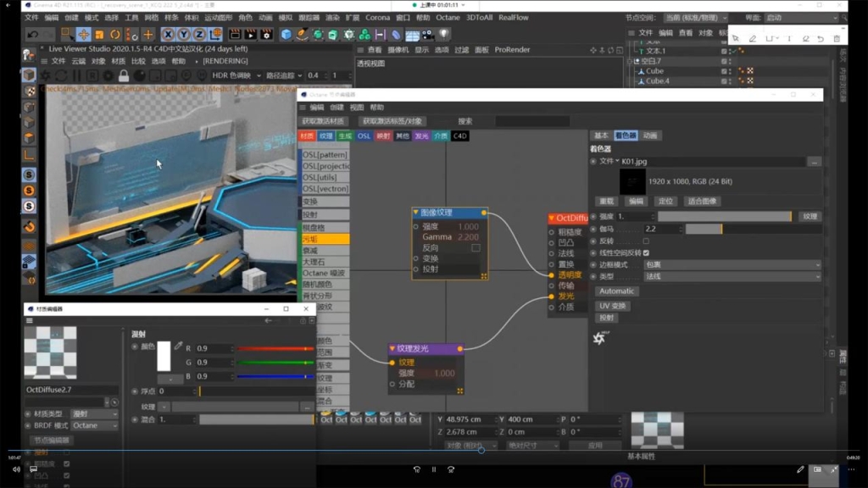Uncheck the 线性空间反转 checkbox
This screenshot has height=488, width=868.
point(645,253)
